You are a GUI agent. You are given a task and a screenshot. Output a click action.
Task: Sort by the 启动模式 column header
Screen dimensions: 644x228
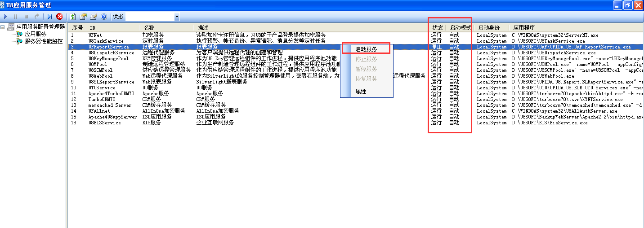pos(461,28)
